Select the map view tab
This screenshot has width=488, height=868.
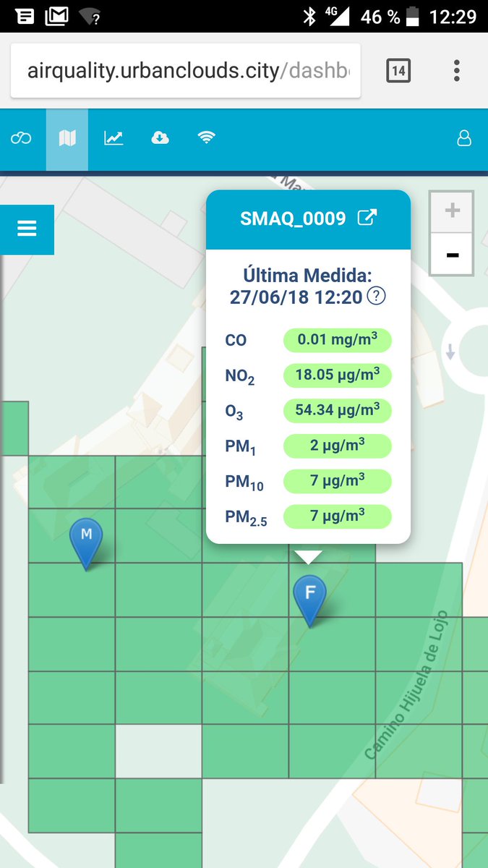click(x=67, y=139)
